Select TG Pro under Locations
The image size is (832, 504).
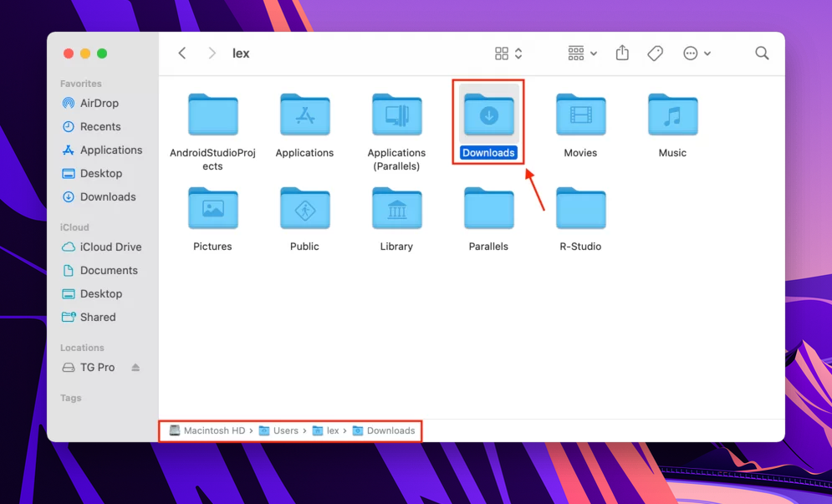click(x=88, y=367)
